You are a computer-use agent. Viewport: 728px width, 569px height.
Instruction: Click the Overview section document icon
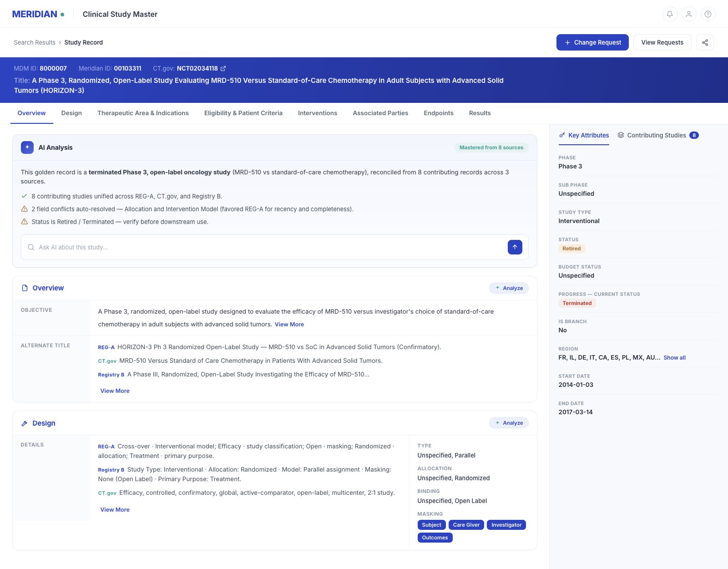[25, 288]
